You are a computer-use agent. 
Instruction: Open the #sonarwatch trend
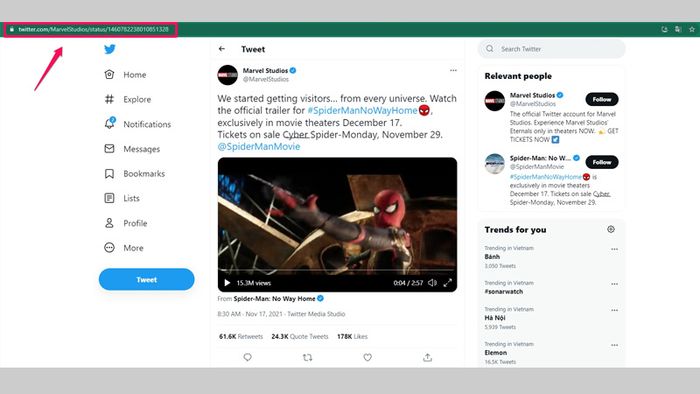tap(504, 291)
